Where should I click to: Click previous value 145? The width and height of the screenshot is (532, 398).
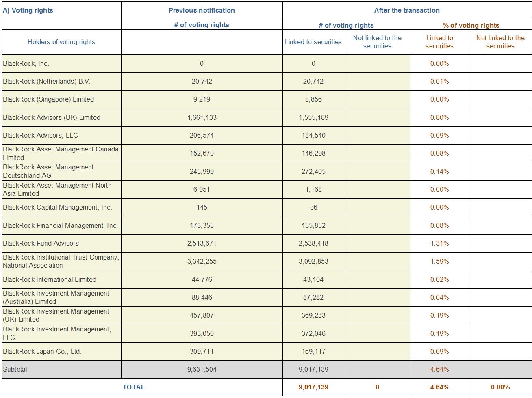click(202, 207)
